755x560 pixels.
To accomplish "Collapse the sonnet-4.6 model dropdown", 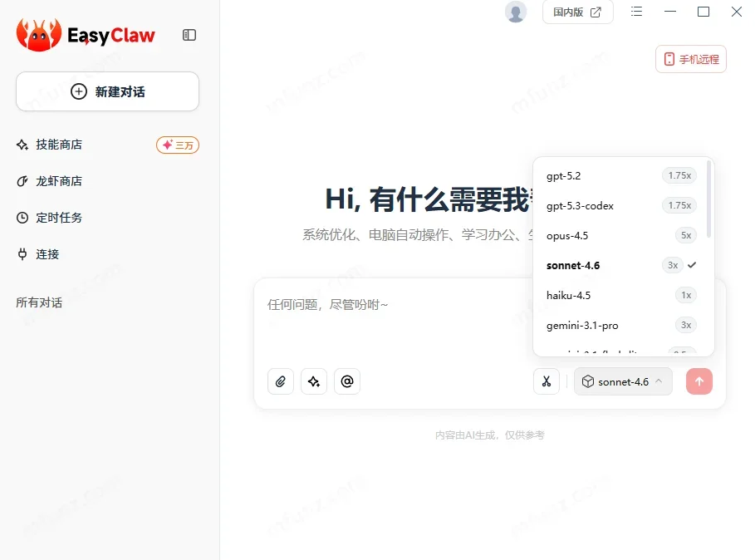I will 623,382.
